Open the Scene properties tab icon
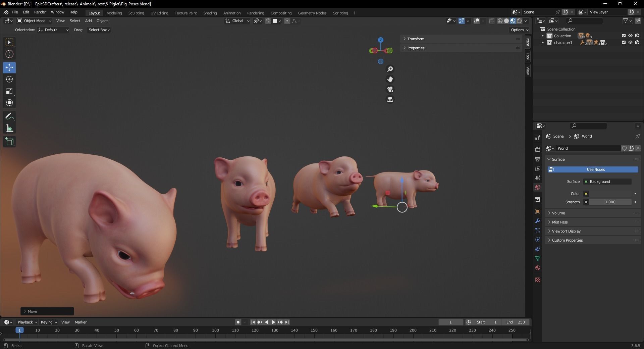The height and width of the screenshot is (349, 644). [x=538, y=178]
